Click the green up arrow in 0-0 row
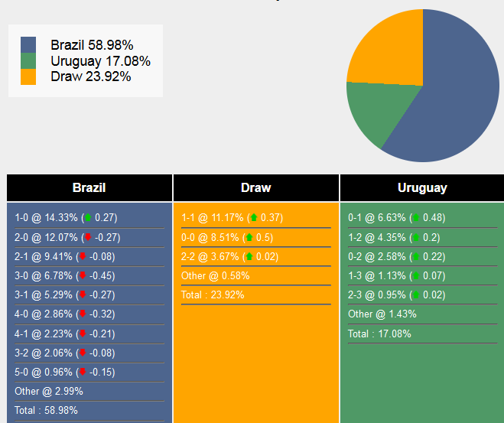 click(x=249, y=237)
